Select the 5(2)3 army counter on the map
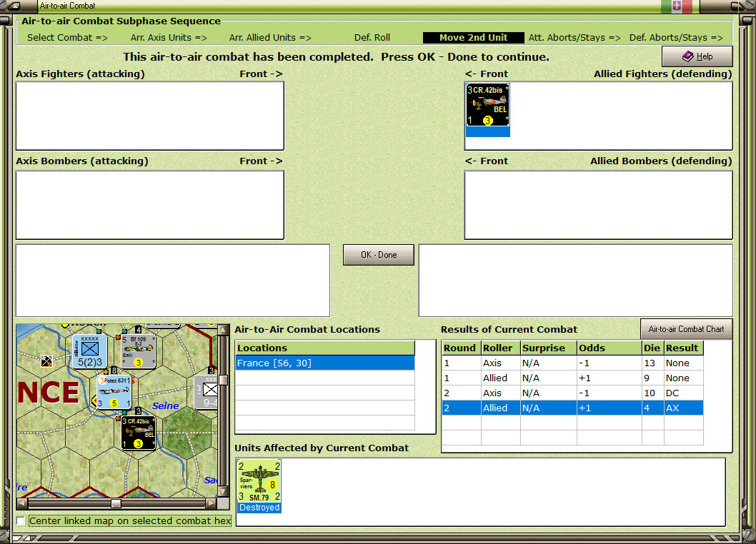Viewport: 756px width, 544px height. (x=90, y=351)
